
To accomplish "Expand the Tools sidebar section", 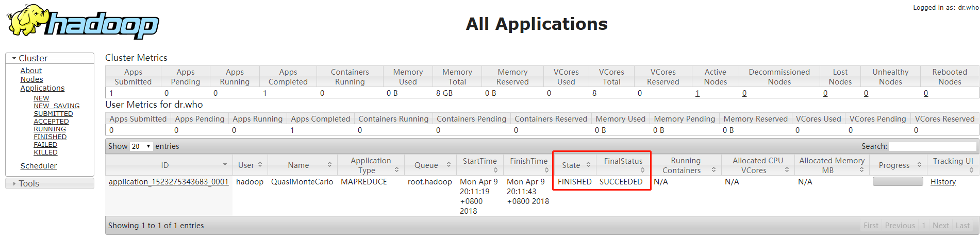I will 29,183.
